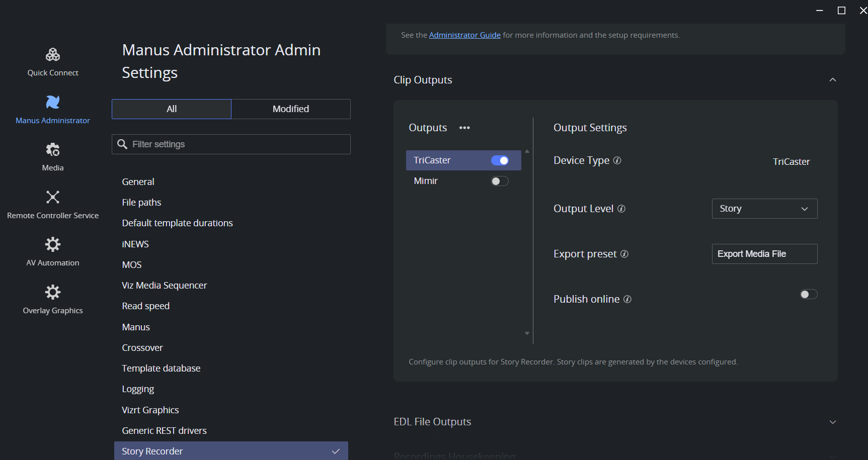Open the Output Level Story dropdown
The image size is (868, 460).
[x=764, y=209]
